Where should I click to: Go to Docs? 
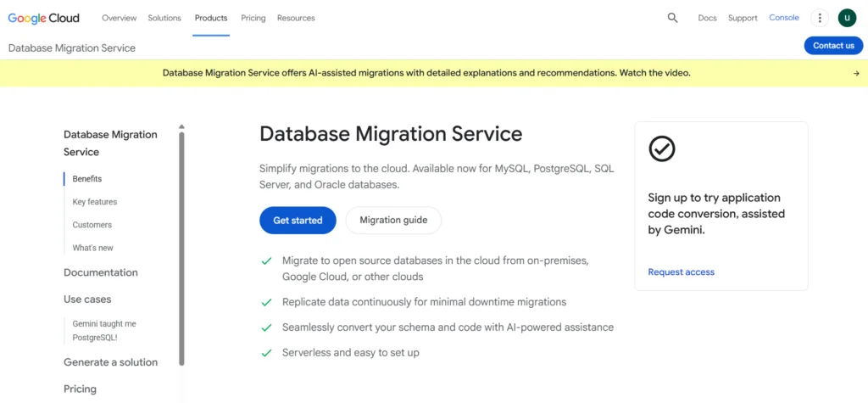point(708,18)
